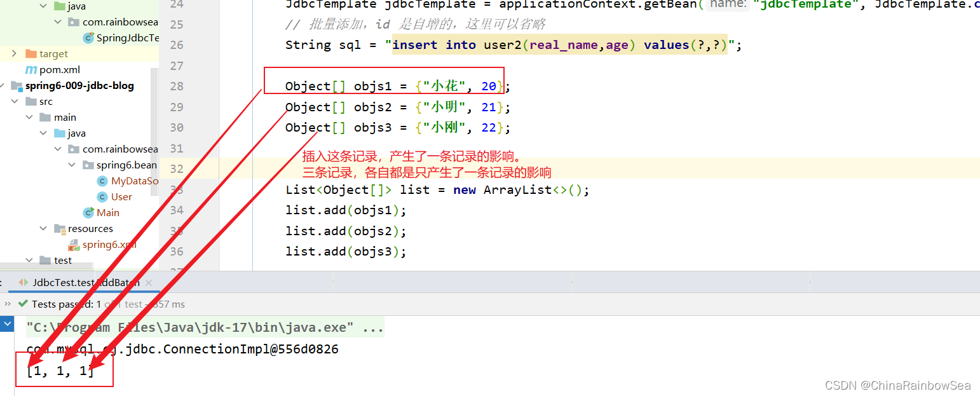
Task: Click the SpringJdbcTe test class icon
Action: coord(88,38)
